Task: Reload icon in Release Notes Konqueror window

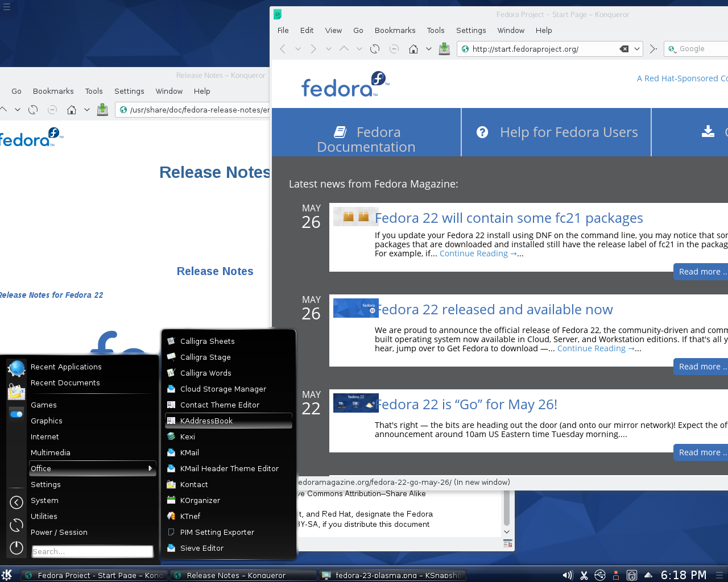Action: tap(33, 110)
